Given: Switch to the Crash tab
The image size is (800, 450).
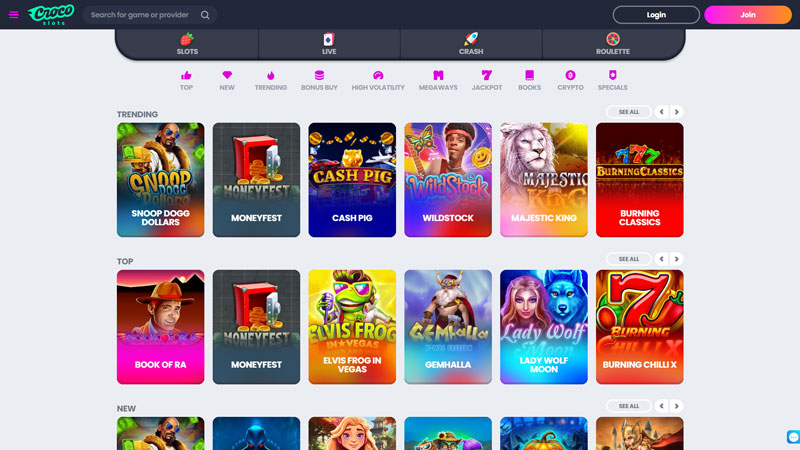Looking at the screenshot, I should click(471, 44).
